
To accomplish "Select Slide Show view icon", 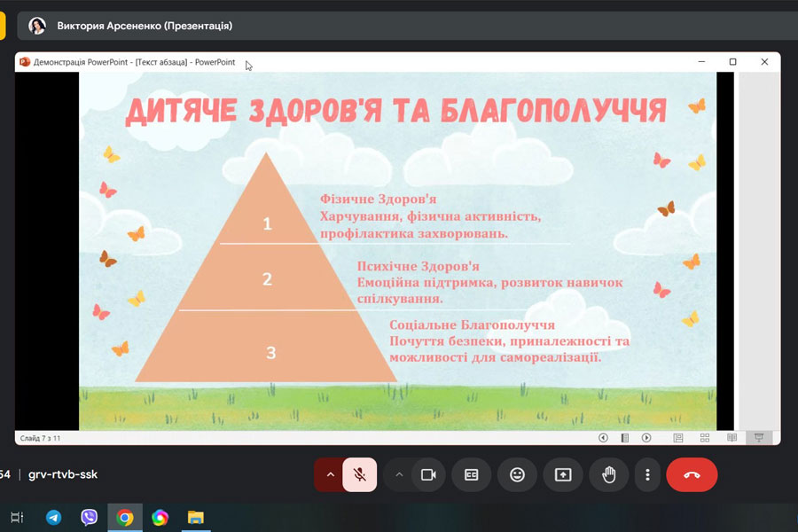I will 759,438.
